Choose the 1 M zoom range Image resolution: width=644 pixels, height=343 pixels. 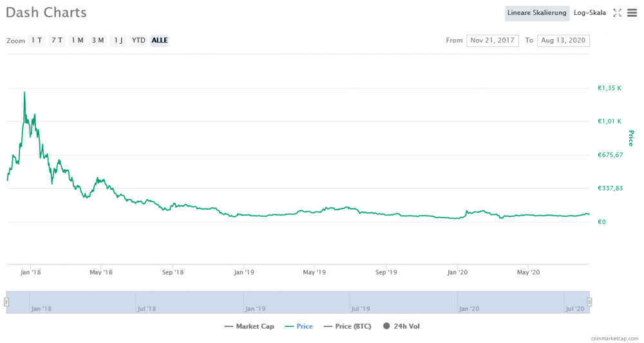pyautogui.click(x=77, y=40)
